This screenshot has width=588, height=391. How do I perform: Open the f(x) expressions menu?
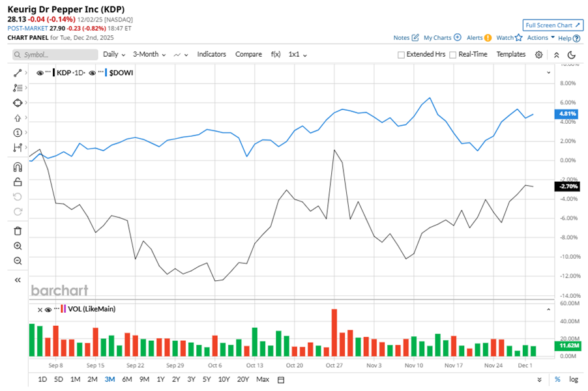point(276,54)
